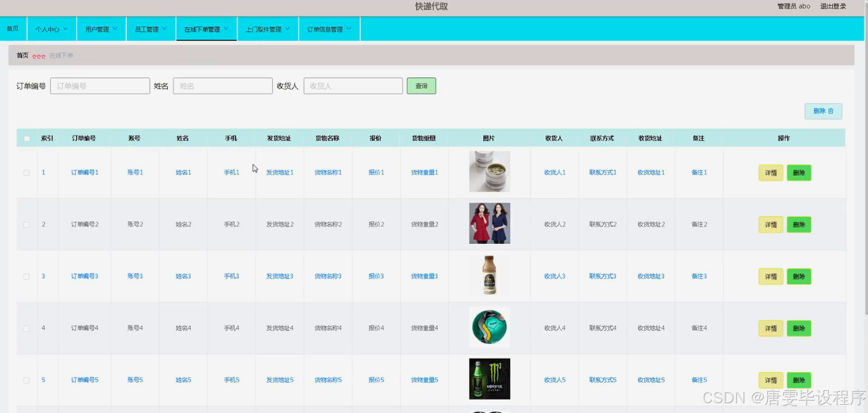Expand the 员工管理 menu chevron
The width and height of the screenshot is (868, 413).
tap(164, 29)
